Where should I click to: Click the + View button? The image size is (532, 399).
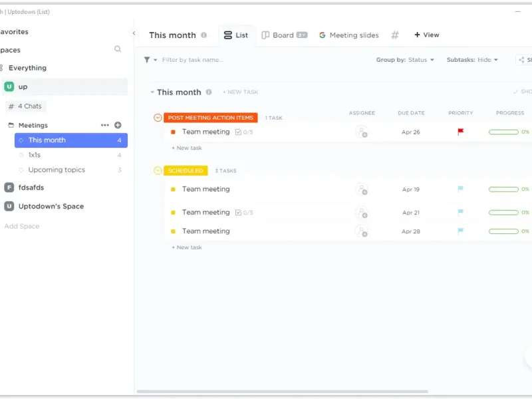426,35
